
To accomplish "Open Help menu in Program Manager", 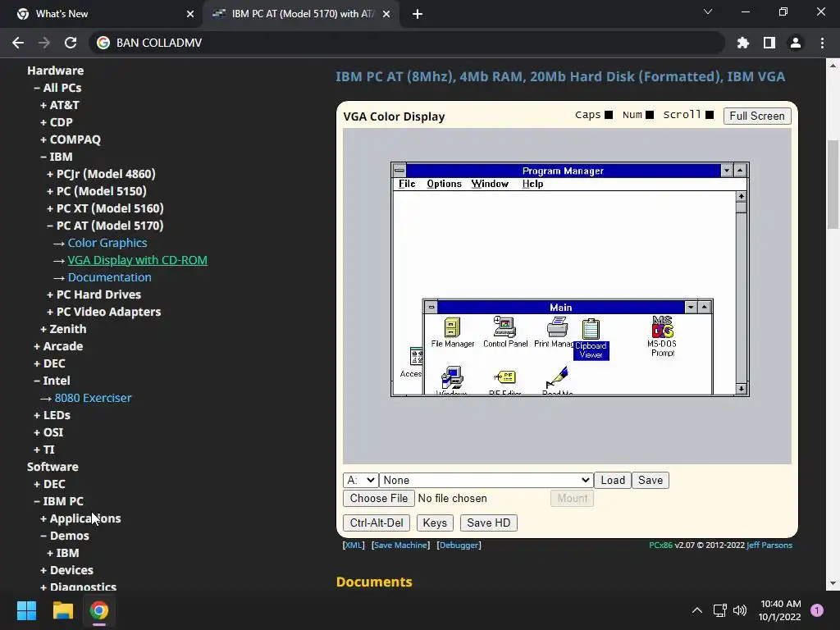I will (532, 184).
